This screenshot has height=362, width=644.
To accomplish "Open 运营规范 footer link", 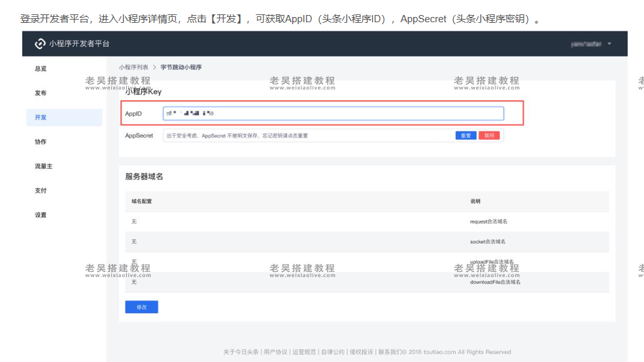I will coord(304,352).
